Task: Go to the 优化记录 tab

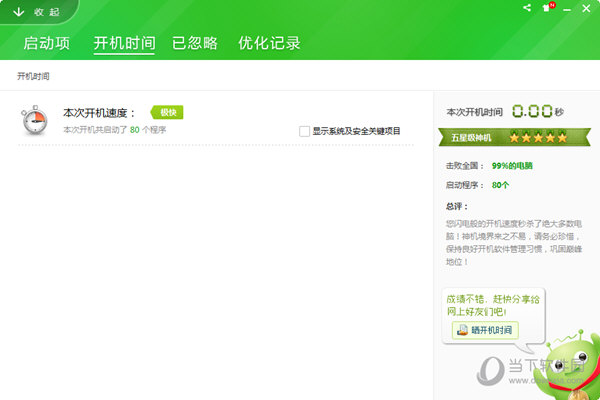Action: tap(269, 43)
